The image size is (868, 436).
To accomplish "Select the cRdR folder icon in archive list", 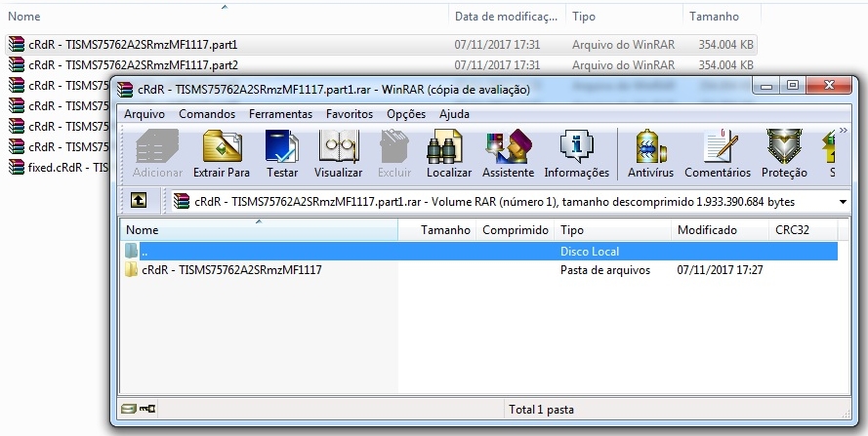I will [x=132, y=270].
